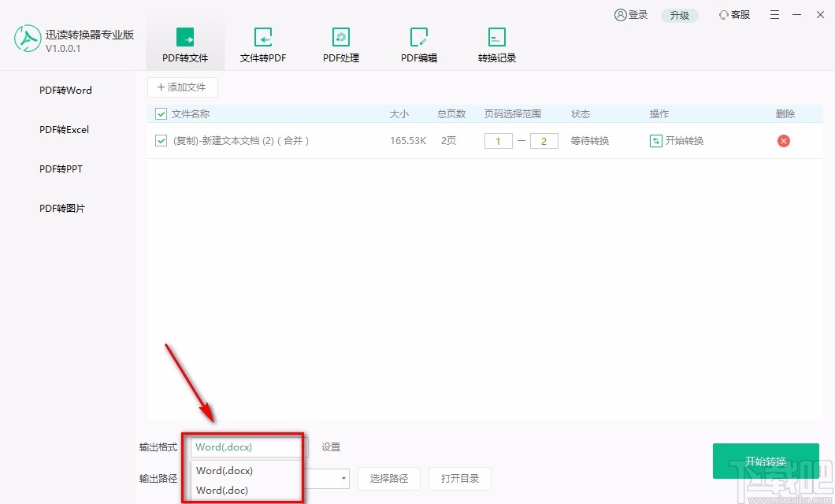Image resolution: width=835 pixels, height=504 pixels.
Task: Uncheck the (复制)-新建文本文档 file checkbox
Action: point(160,140)
